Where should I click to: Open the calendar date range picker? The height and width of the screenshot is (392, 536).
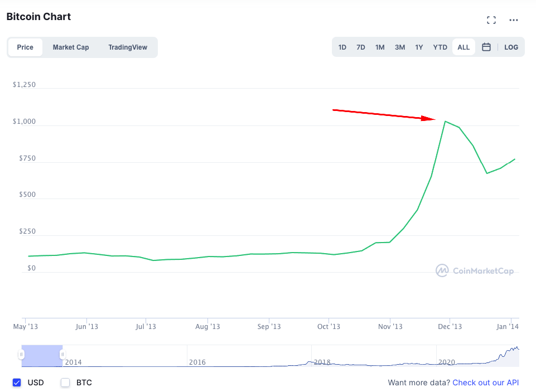(x=486, y=47)
